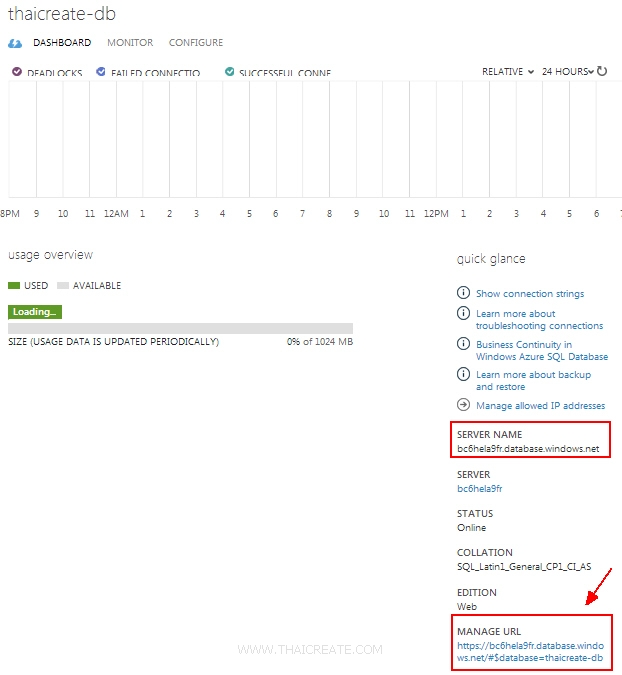The width and height of the screenshot is (622, 675).
Task: Open the Relative dropdown
Action: click(x=508, y=71)
